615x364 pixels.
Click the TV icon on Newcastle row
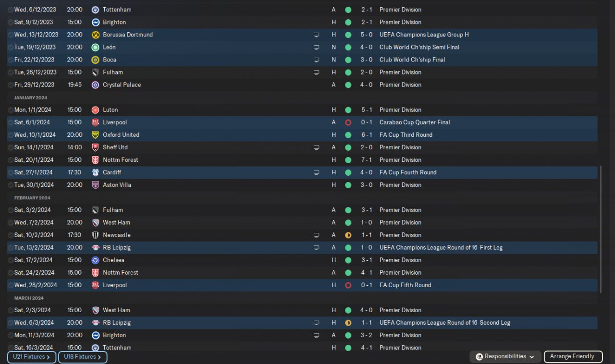pyautogui.click(x=316, y=235)
